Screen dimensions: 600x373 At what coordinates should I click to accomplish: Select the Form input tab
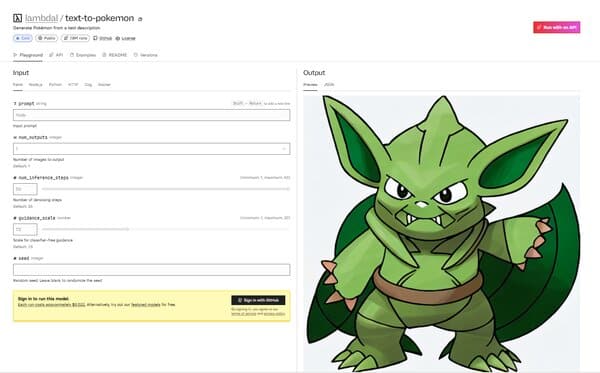pyautogui.click(x=18, y=85)
